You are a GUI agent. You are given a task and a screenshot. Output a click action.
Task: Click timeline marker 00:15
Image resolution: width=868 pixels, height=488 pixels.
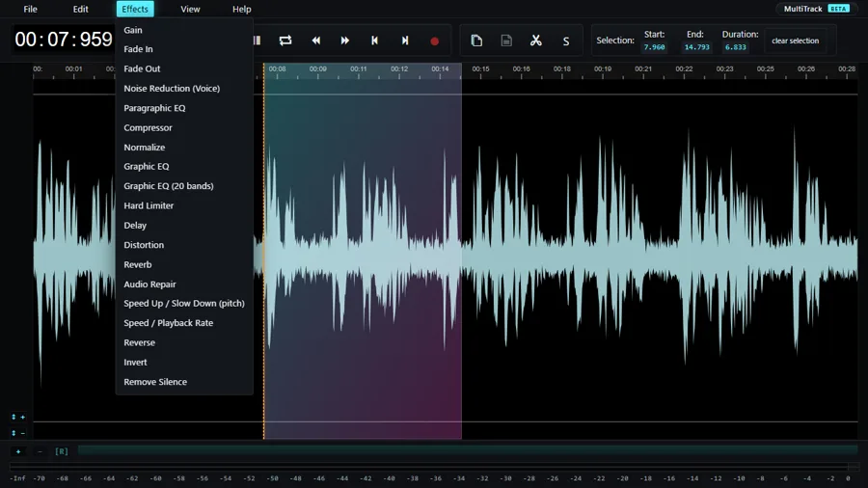point(480,68)
